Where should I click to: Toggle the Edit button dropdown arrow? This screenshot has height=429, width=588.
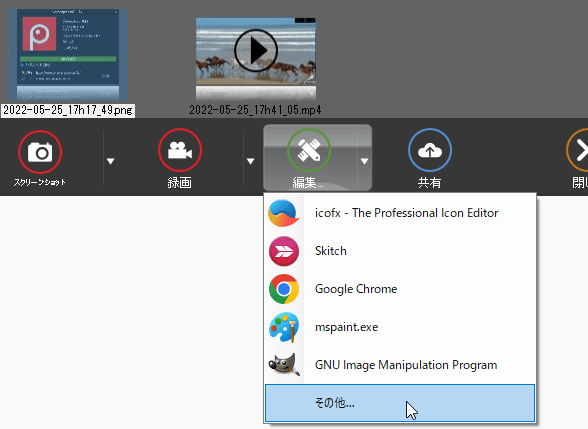coord(364,161)
